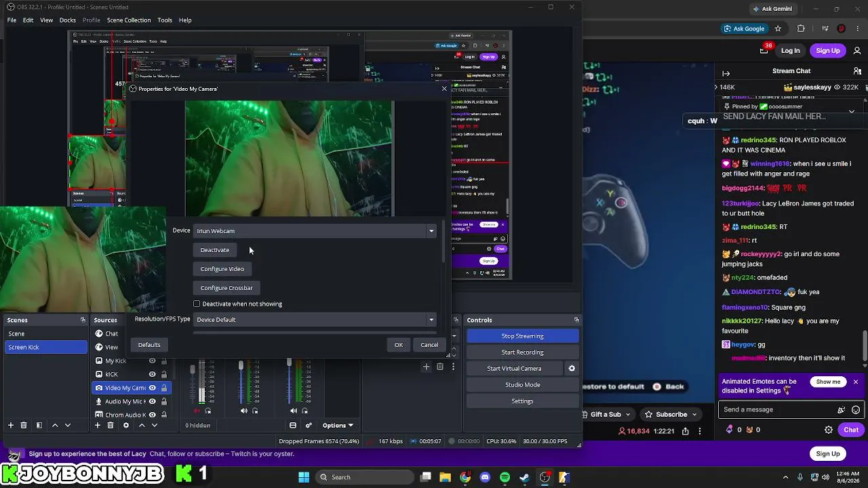Screen dimensions: 868x488
Task: Open the View menu
Action: coord(46,20)
